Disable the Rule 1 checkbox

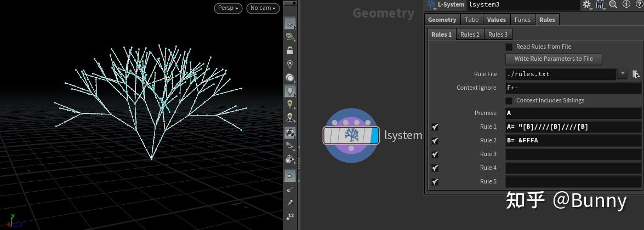tap(435, 127)
